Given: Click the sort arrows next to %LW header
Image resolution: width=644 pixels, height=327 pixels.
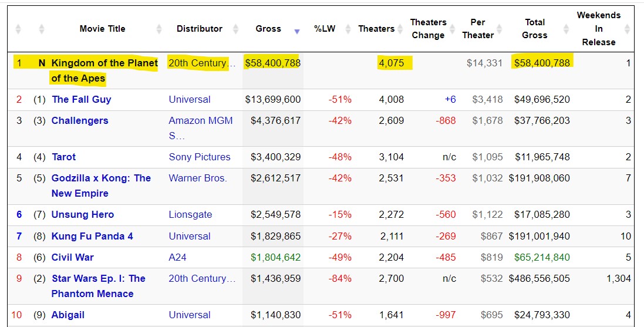Looking at the screenshot, I should [348, 29].
